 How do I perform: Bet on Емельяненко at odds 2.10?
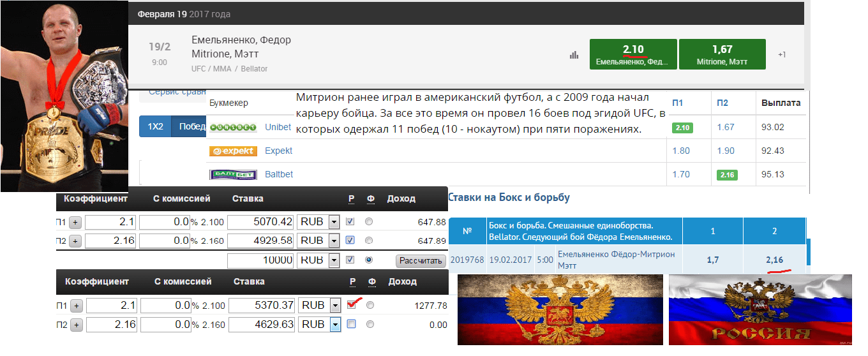tap(632, 54)
